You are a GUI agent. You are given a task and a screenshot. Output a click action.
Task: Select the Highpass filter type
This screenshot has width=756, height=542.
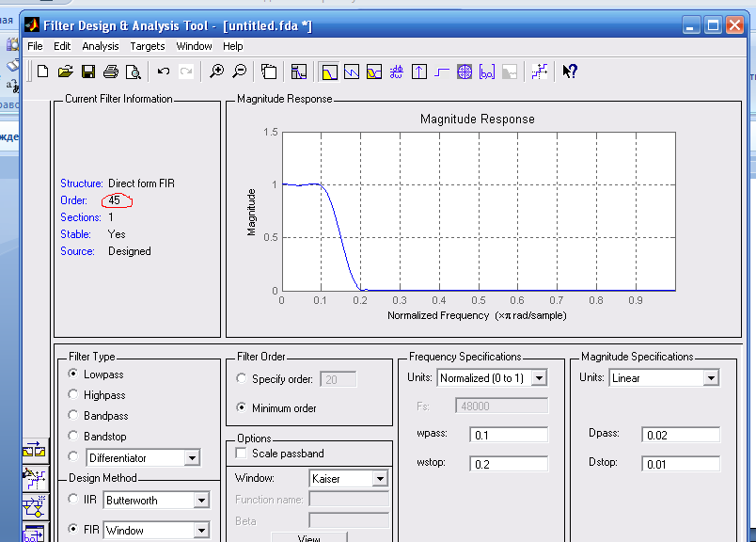74,395
